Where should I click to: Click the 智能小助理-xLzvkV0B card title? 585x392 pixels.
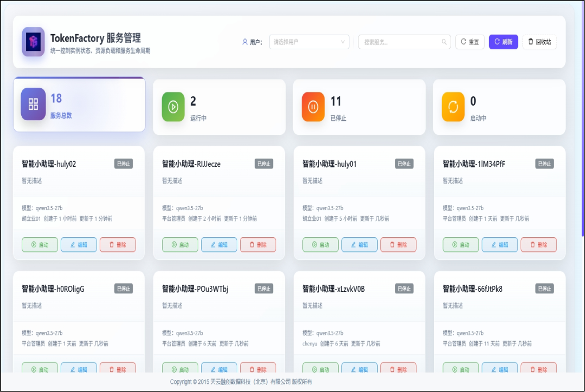(x=334, y=289)
